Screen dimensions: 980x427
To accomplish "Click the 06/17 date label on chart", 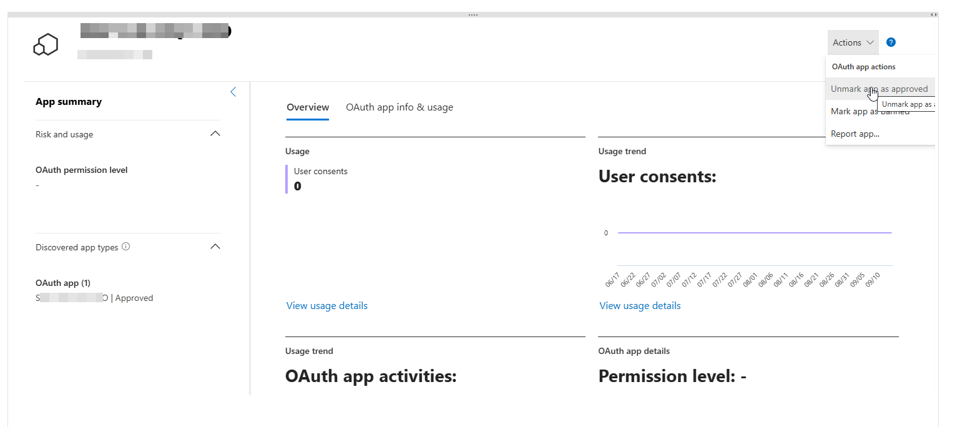I will [x=612, y=279].
